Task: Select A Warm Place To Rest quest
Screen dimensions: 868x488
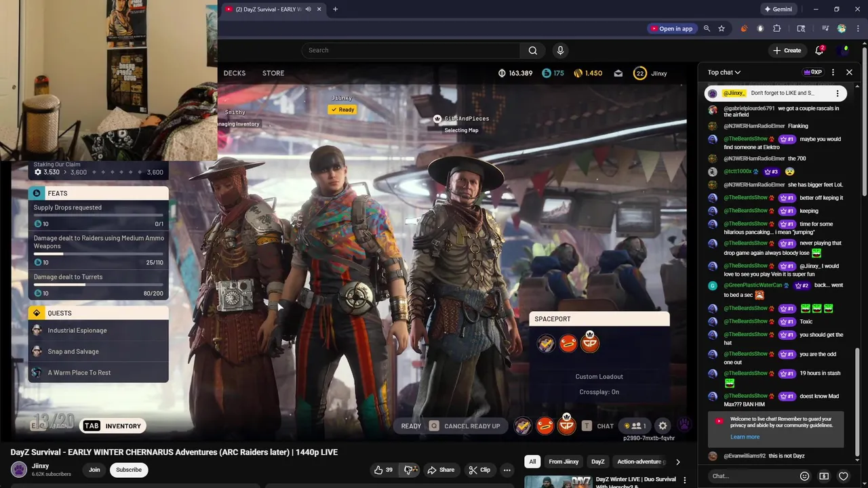Action: coord(98,373)
